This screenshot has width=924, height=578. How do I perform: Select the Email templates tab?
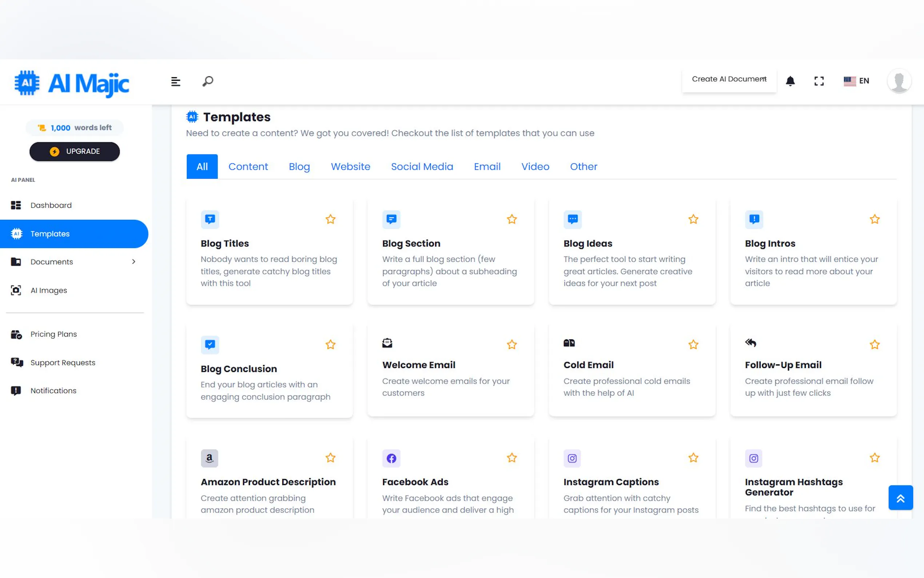tap(487, 167)
